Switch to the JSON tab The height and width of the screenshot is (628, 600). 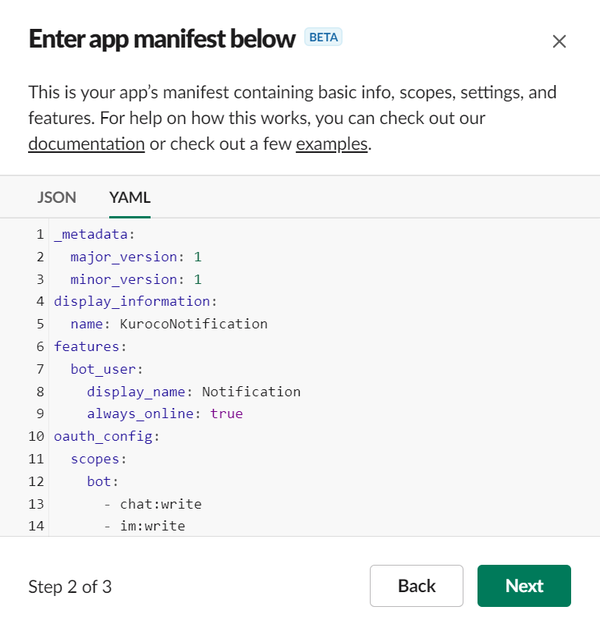(x=56, y=197)
